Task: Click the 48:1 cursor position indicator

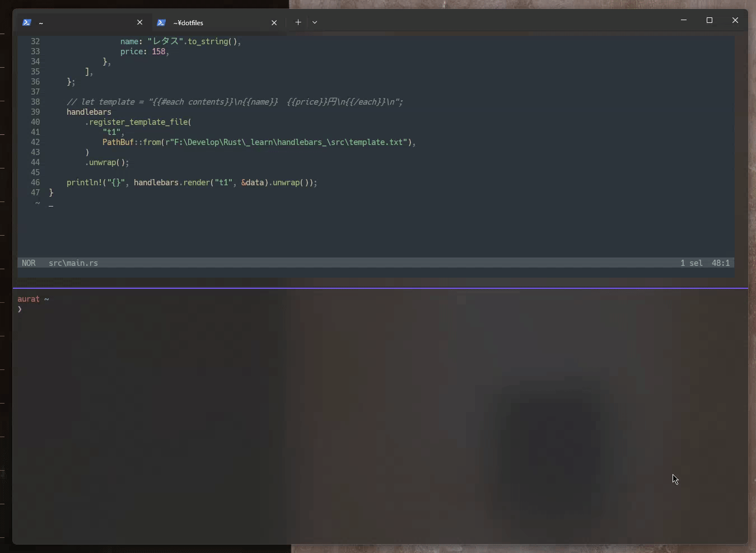Action: tap(721, 263)
